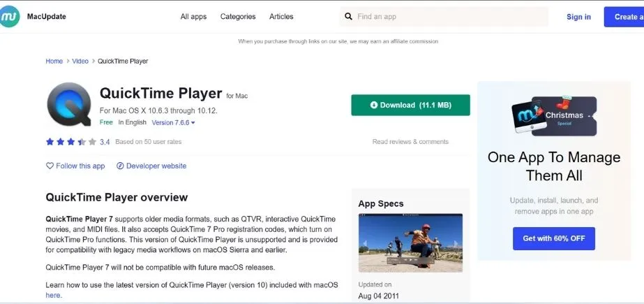644x304 pixels.
Task: Click the Download (11.1 MB) button
Action: (x=410, y=105)
